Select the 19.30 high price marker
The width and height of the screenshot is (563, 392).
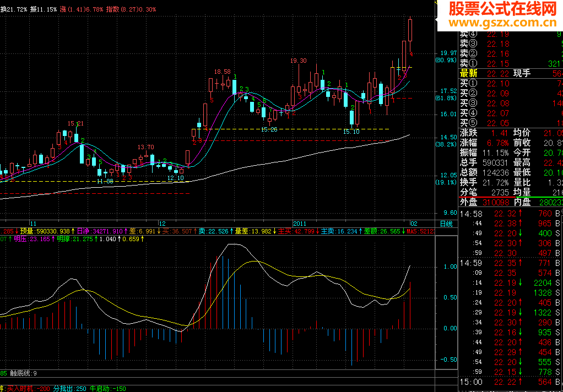(299, 61)
